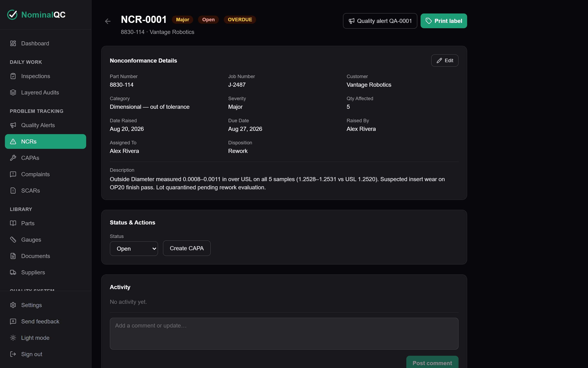Click the Date Raised Aug 20, 2026
588x368 pixels.
point(127,129)
